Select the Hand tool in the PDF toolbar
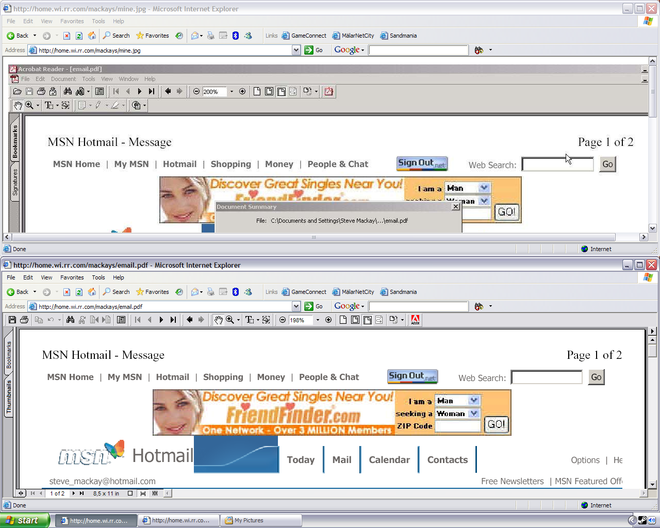This screenshot has height=528, width=660. click(x=218, y=320)
